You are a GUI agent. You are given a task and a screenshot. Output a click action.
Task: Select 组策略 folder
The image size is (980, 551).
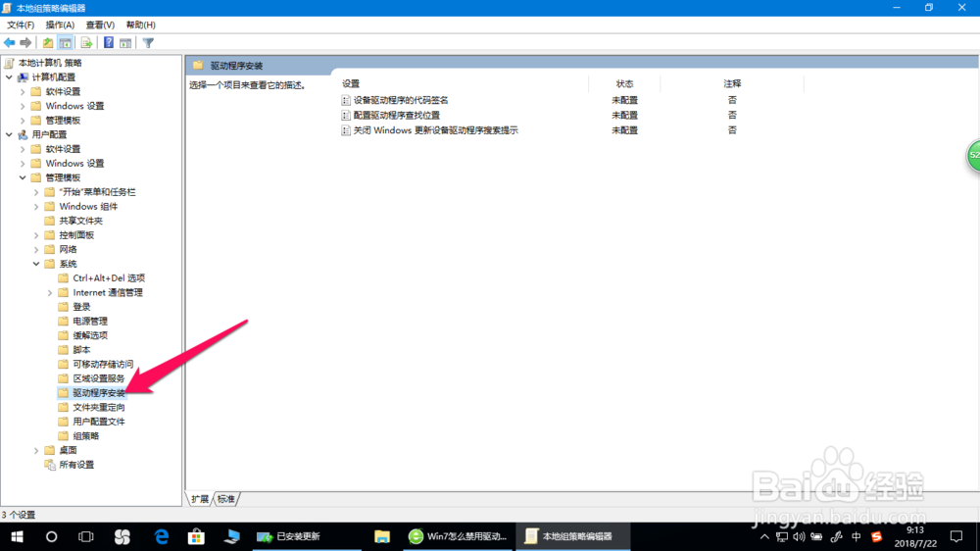tap(85, 436)
